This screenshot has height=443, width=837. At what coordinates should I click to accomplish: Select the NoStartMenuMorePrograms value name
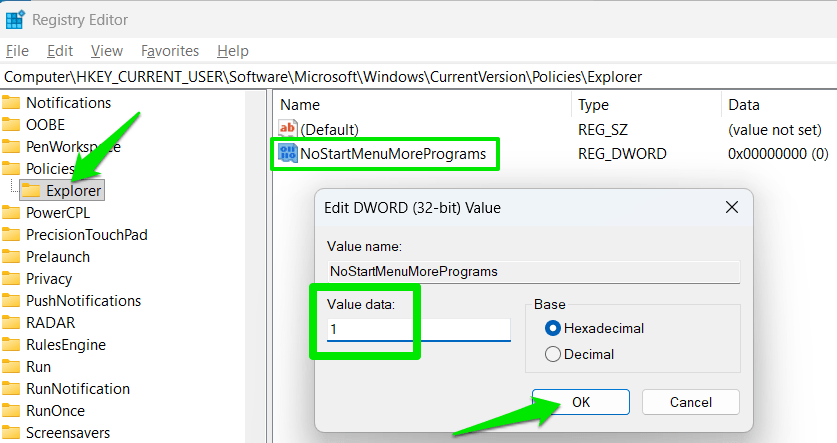(393, 154)
